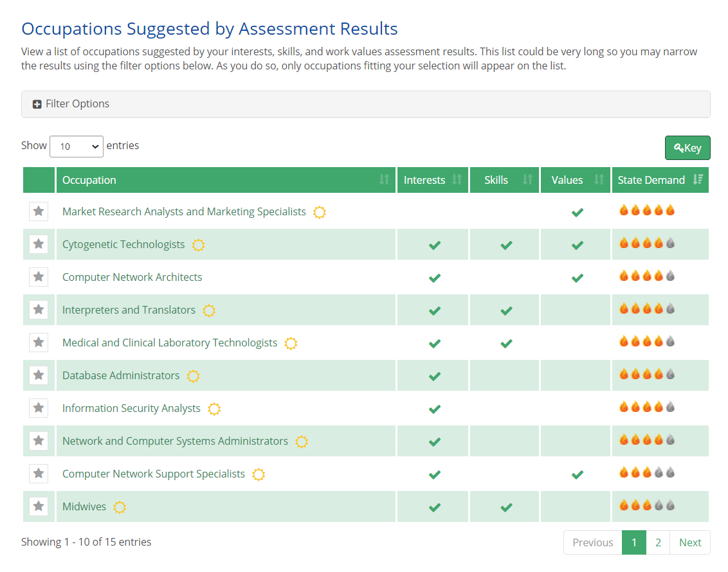Click the plus icon on the Filter Options bar
This screenshot has width=728, height=572.
(x=37, y=103)
